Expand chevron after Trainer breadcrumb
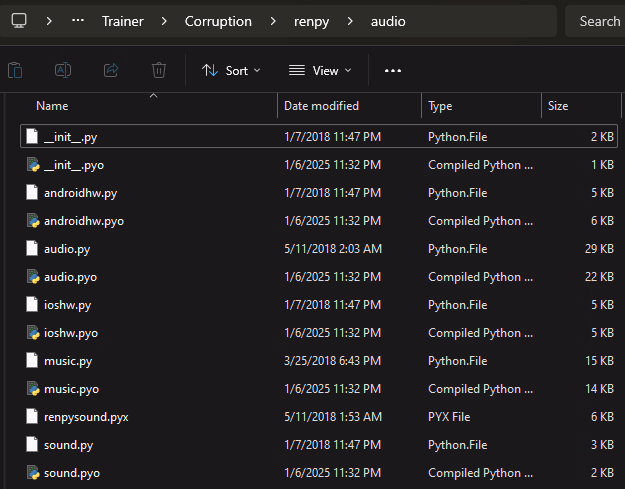The height and width of the screenshot is (489, 625). click(x=164, y=21)
